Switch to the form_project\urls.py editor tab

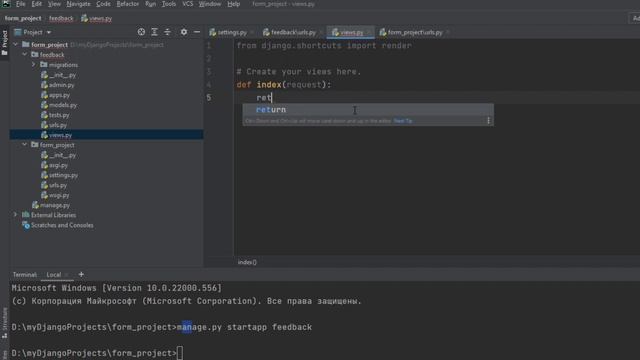415,32
